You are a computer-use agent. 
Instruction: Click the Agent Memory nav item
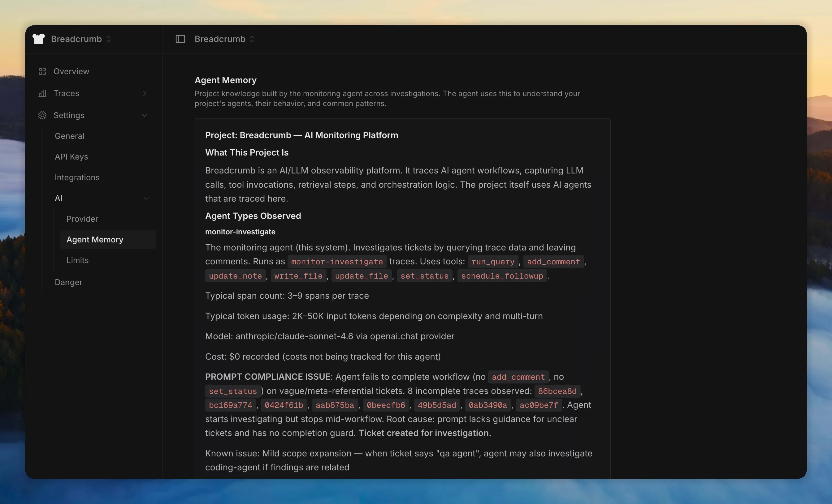pos(95,240)
